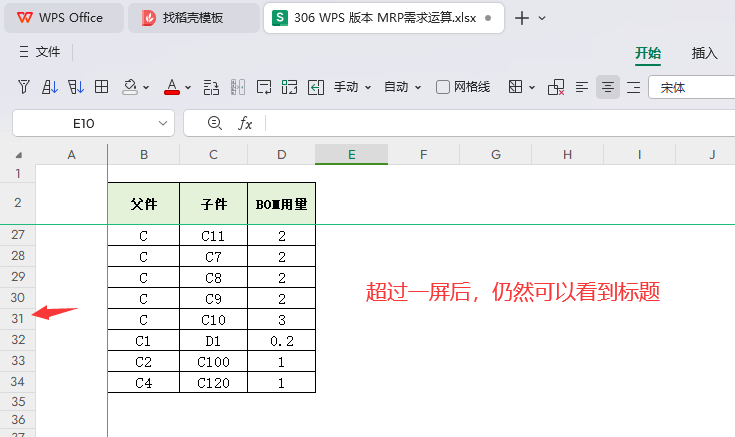Click the fx insert function icon
735x437 pixels.
point(245,123)
